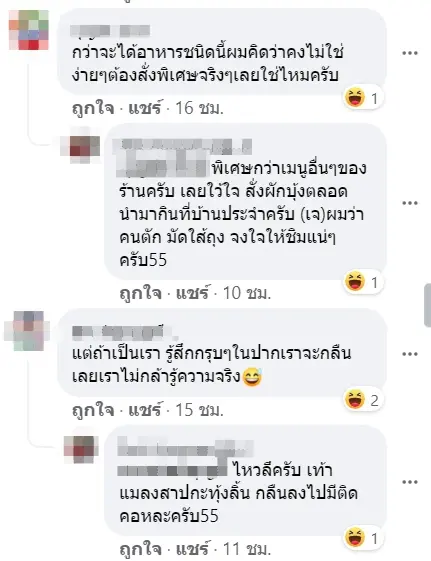Open three-dot menu on 15 ชม. comment

[410, 354]
